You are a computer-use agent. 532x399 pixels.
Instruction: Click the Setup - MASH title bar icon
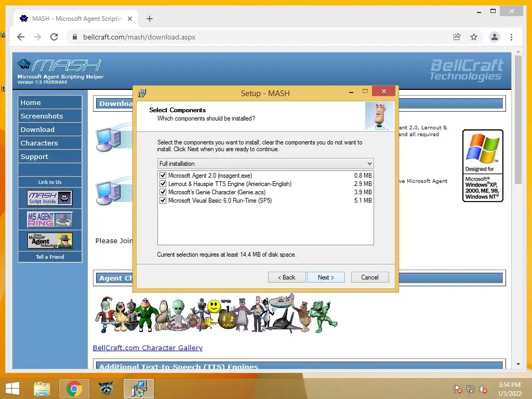click(x=142, y=93)
